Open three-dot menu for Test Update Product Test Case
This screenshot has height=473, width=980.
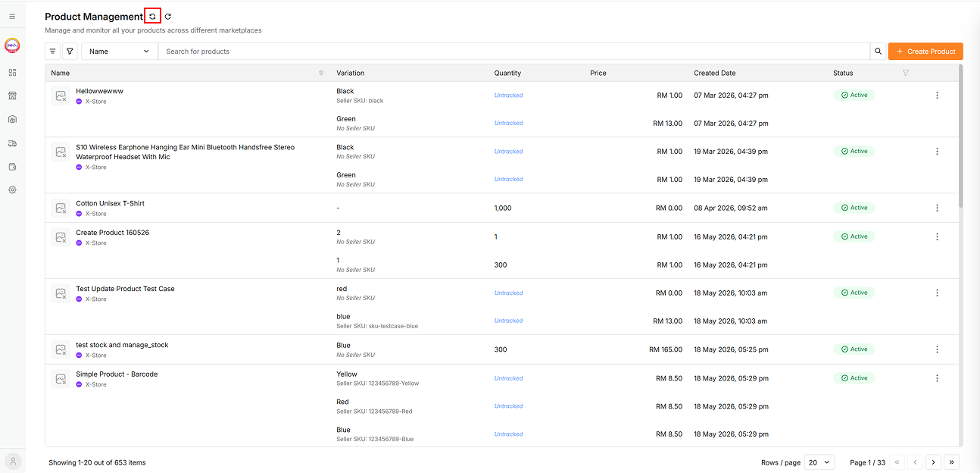[937, 293]
